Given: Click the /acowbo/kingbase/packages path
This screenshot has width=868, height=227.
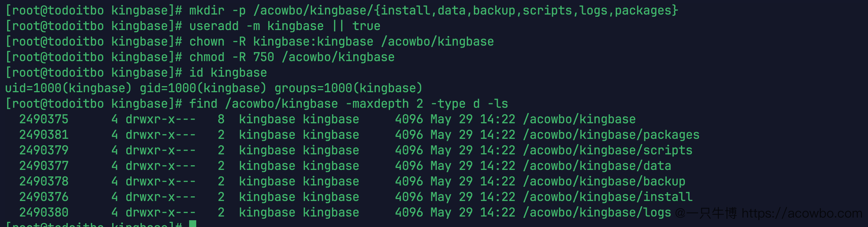Looking at the screenshot, I should click(x=611, y=135).
